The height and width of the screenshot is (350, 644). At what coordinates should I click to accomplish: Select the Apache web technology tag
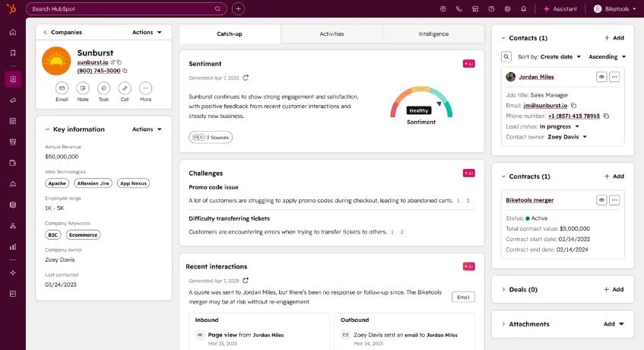[57, 183]
